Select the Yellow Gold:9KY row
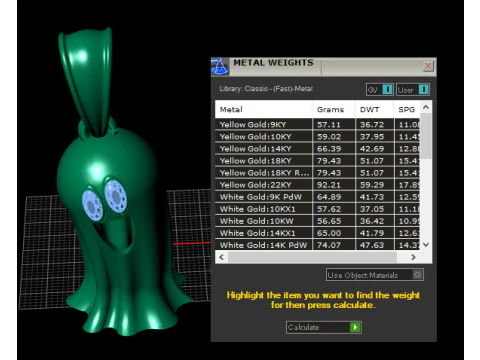The image size is (480, 360). [x=317, y=124]
